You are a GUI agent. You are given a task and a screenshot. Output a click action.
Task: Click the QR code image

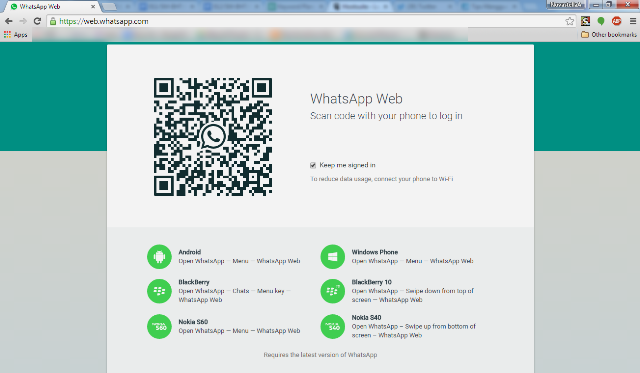click(x=213, y=137)
